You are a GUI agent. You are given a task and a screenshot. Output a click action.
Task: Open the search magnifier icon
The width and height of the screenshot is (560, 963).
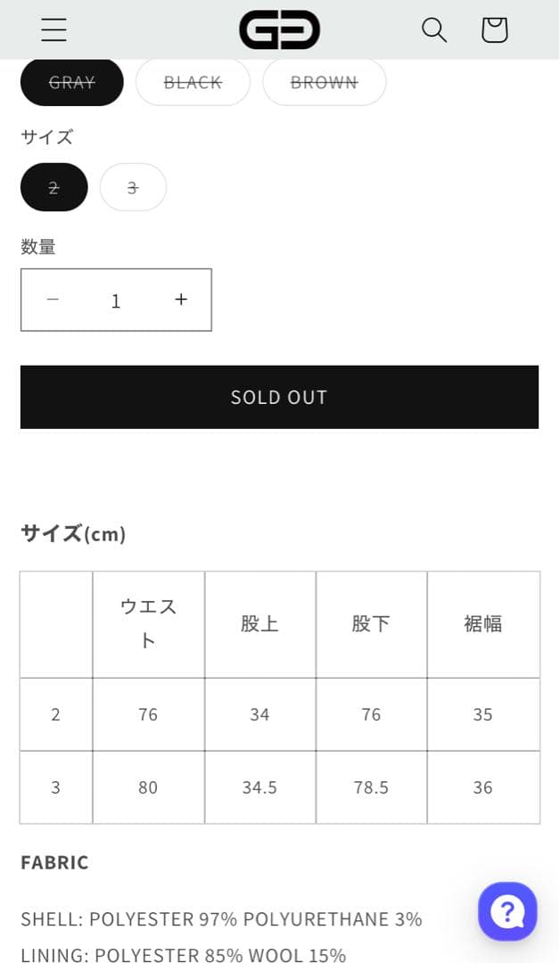pyautogui.click(x=434, y=29)
